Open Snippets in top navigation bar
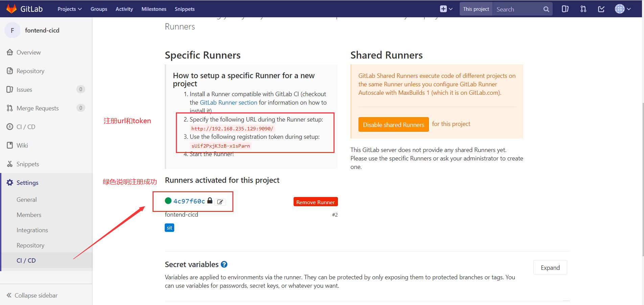 tap(185, 9)
